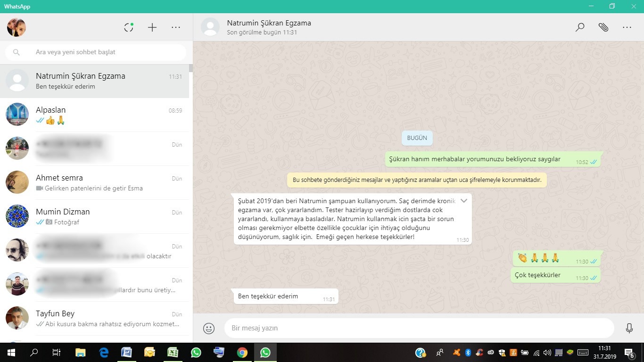Click 'Son görülme bugün 11:31' status text
The image size is (644, 362).
click(x=262, y=33)
